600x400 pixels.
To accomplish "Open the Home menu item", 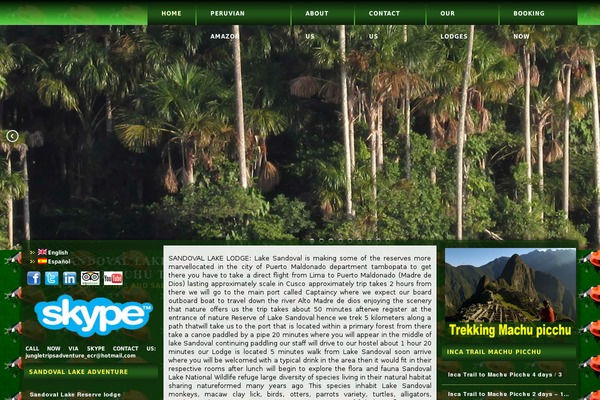I will 171,13.
